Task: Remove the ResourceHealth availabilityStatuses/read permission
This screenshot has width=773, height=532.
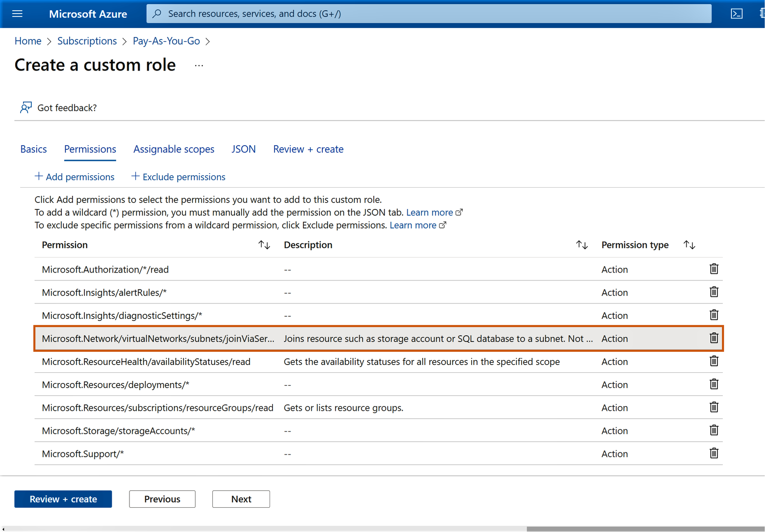Action: pyautogui.click(x=714, y=361)
